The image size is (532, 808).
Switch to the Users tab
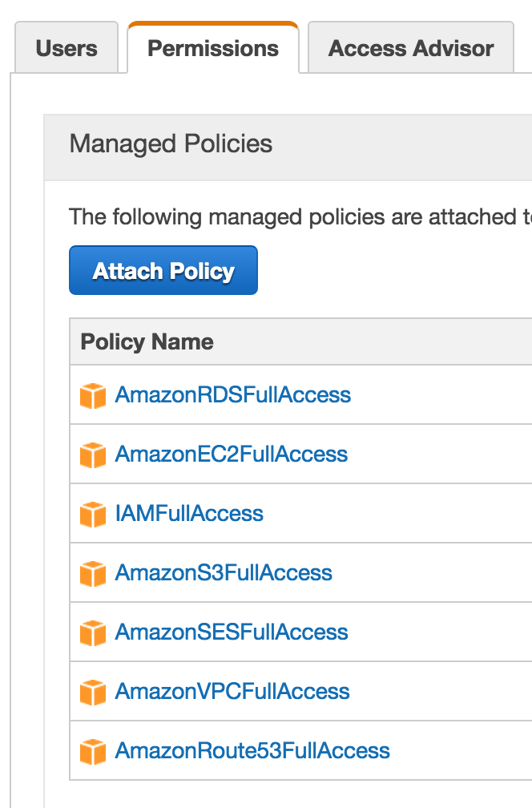click(x=66, y=48)
